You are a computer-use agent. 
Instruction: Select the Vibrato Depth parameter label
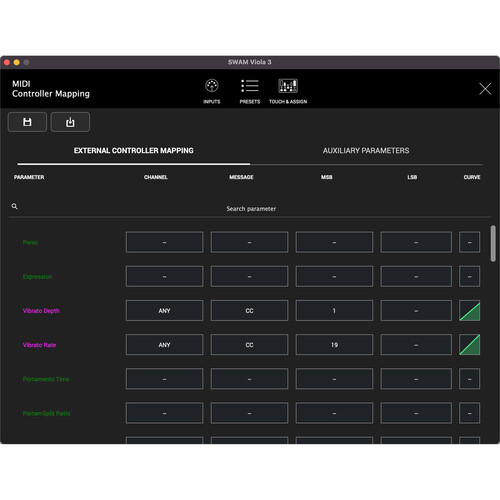click(x=41, y=311)
